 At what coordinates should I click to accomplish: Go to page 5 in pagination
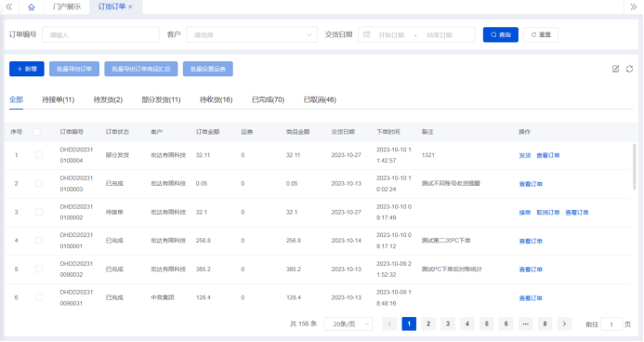pyautogui.click(x=487, y=324)
